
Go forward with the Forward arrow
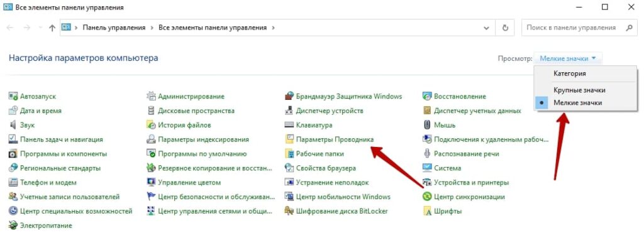(26, 28)
